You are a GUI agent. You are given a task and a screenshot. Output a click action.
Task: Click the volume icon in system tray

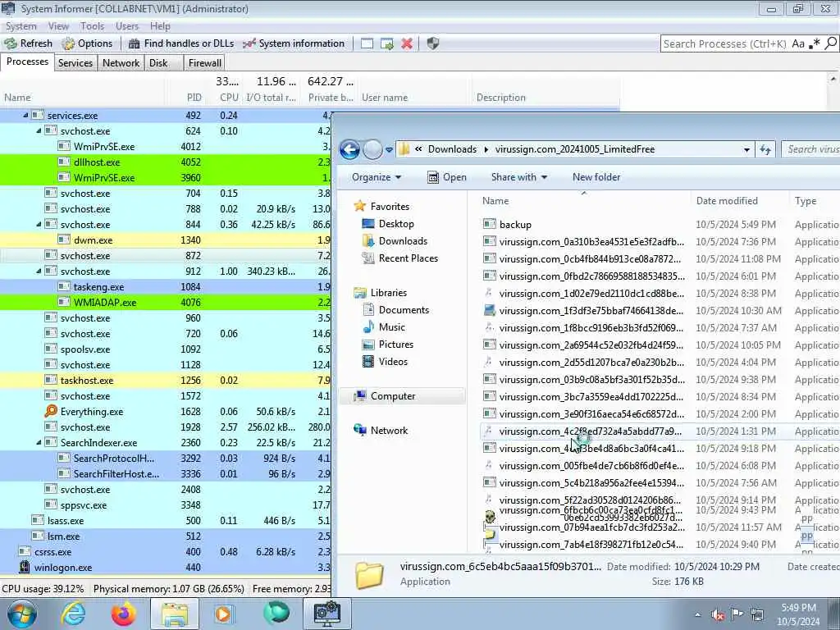[x=718, y=615]
